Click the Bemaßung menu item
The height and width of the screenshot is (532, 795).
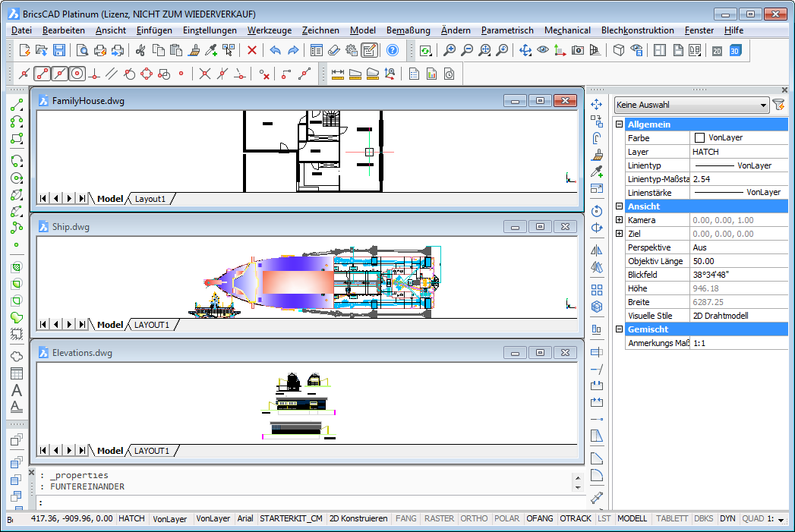point(408,30)
